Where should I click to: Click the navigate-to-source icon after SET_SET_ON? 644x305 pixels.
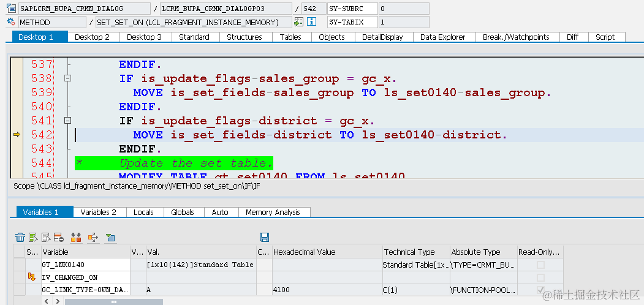(x=299, y=22)
